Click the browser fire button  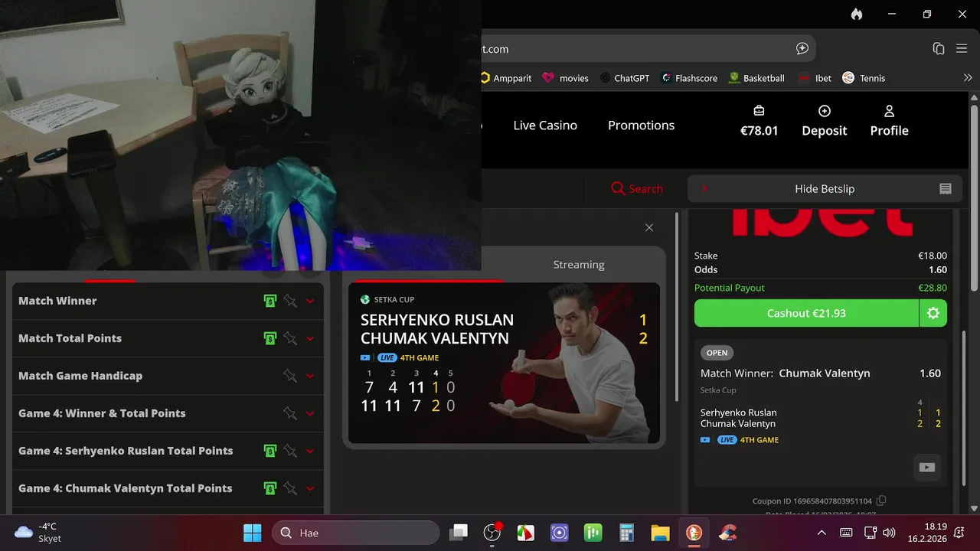[x=857, y=14]
